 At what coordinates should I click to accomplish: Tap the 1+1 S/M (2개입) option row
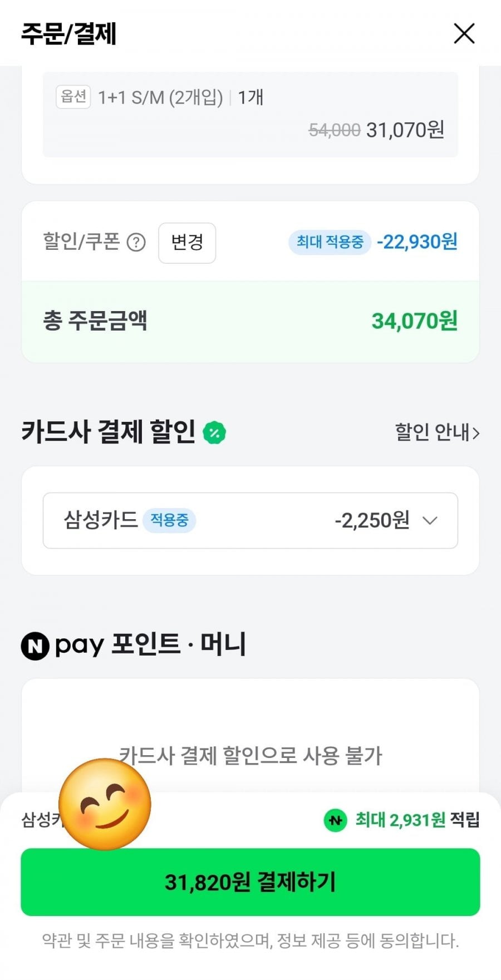pos(160,98)
